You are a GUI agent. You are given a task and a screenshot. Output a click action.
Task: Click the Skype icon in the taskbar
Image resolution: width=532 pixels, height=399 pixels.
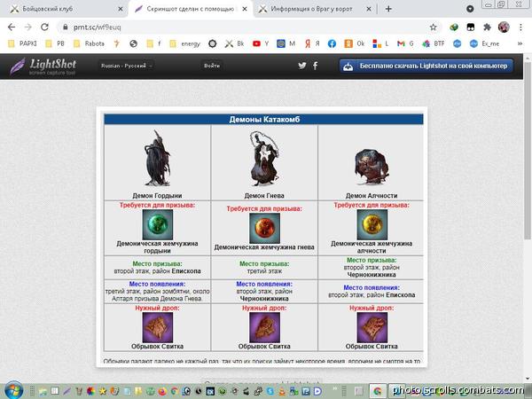click(x=270, y=391)
